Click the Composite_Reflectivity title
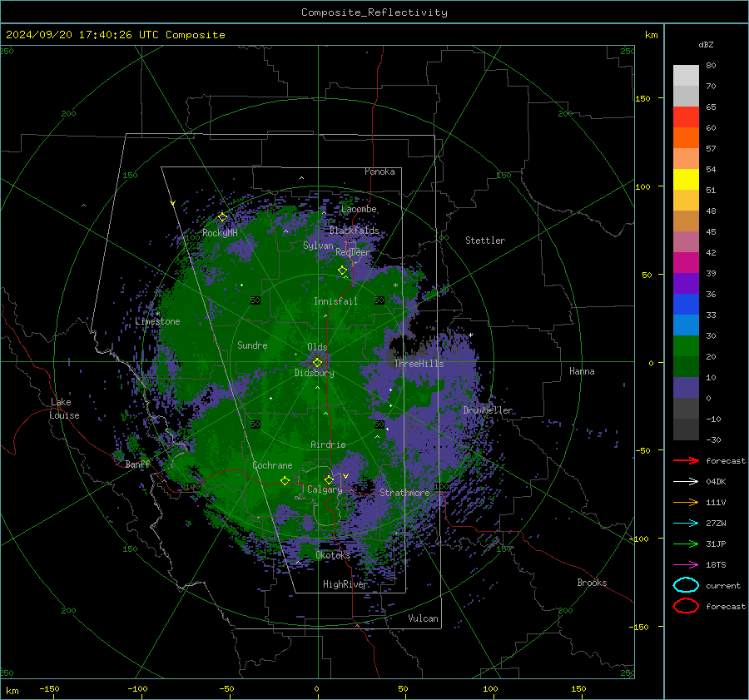The height and width of the screenshot is (700, 749). [x=374, y=12]
